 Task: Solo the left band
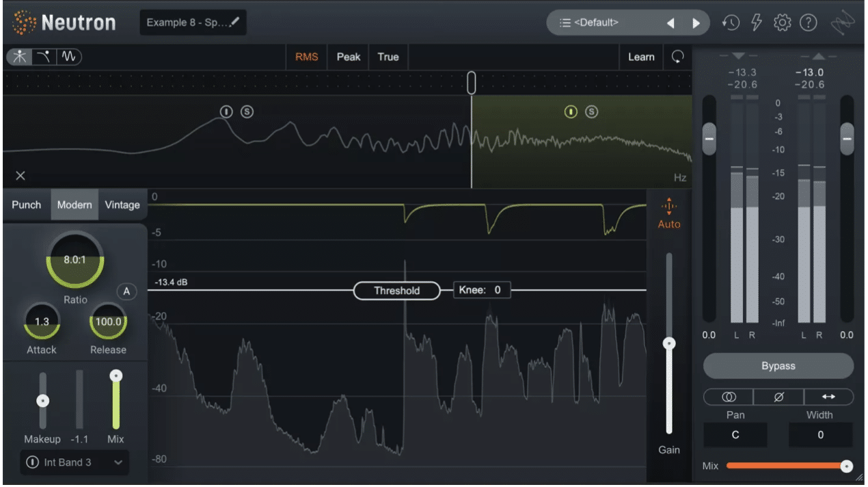point(247,111)
